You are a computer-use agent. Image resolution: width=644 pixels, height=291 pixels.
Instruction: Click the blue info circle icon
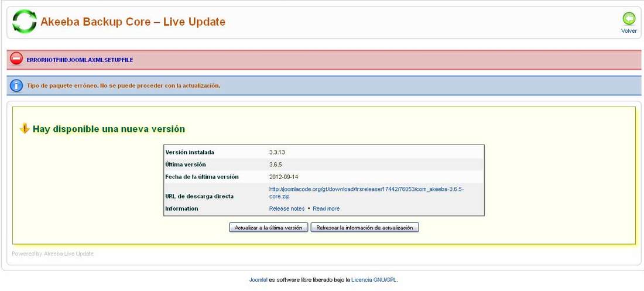16,85
